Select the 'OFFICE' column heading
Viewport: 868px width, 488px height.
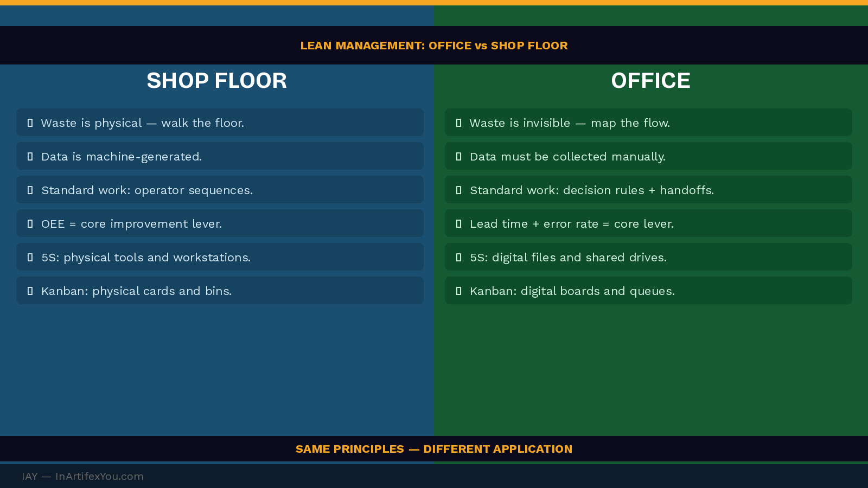click(x=650, y=81)
